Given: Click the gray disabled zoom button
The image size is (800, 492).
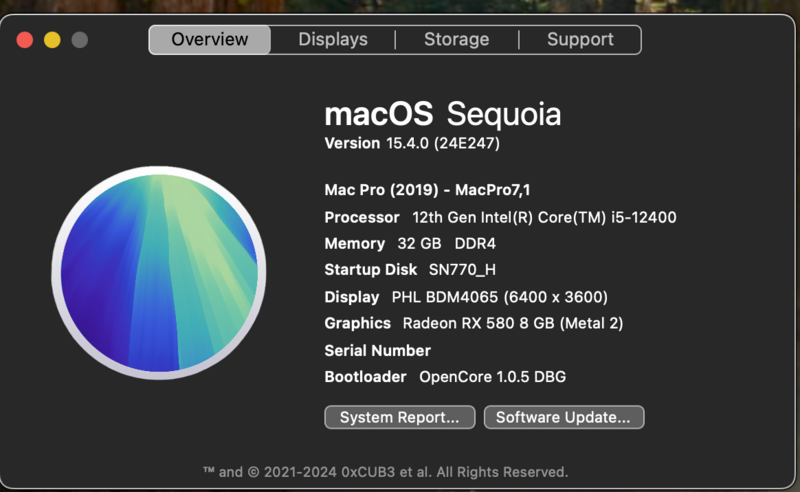Looking at the screenshot, I should [x=79, y=40].
